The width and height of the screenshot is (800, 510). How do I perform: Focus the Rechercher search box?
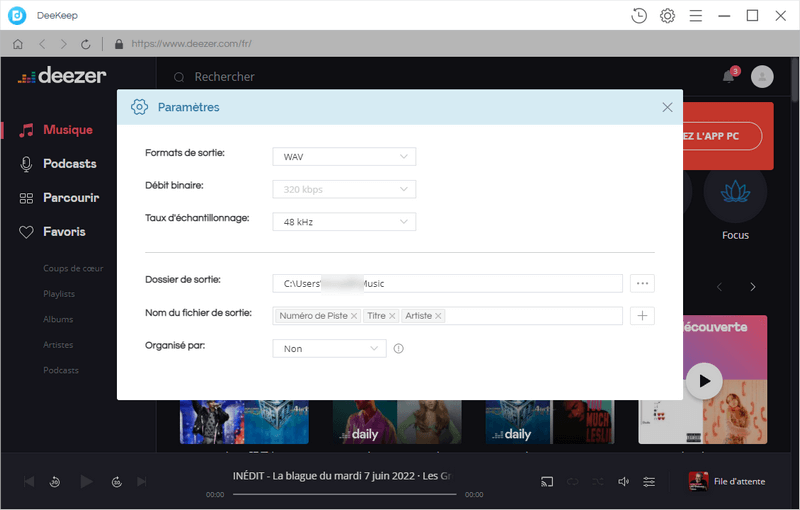click(224, 77)
